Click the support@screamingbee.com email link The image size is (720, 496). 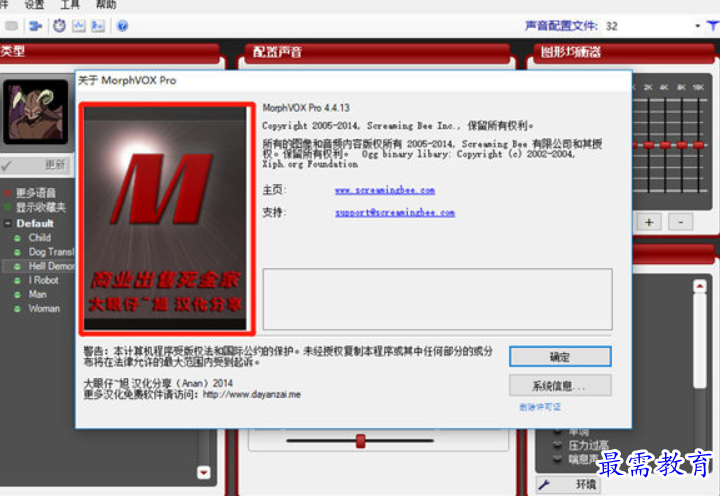395,213
